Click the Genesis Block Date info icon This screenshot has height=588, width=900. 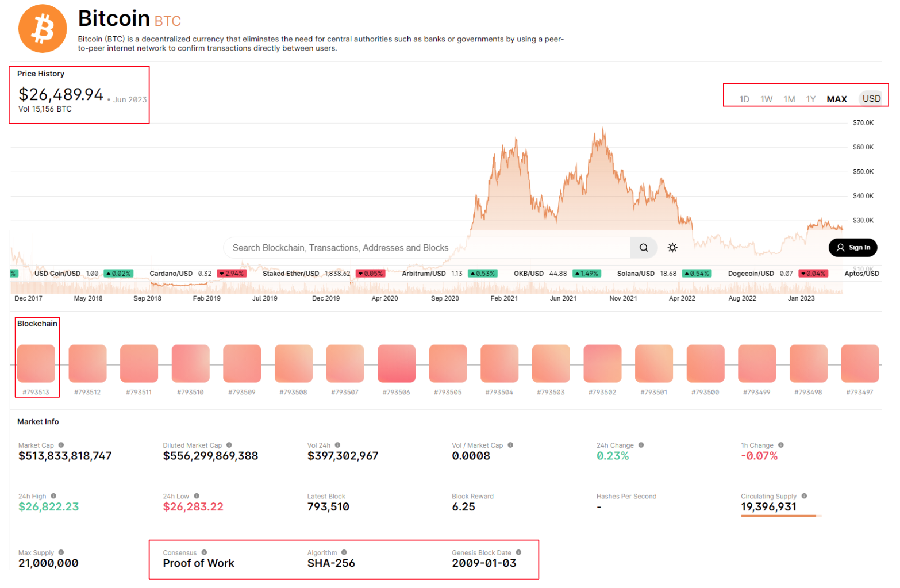coord(518,552)
